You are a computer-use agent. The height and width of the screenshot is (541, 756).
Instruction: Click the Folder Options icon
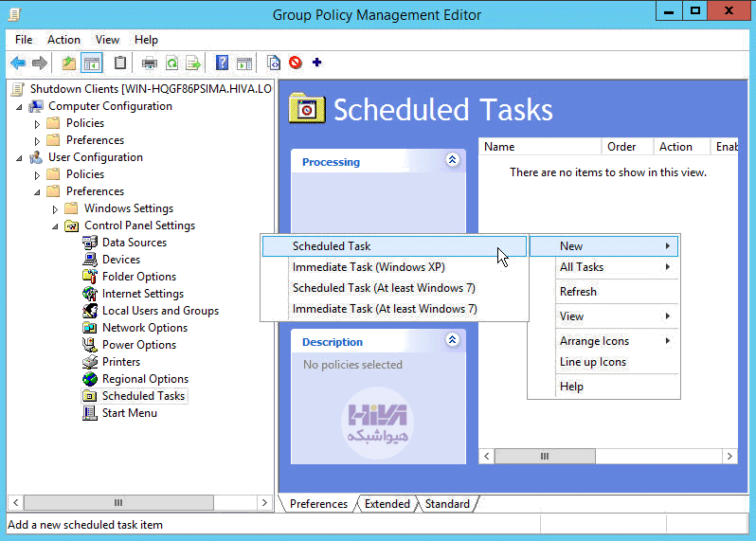coord(90,277)
